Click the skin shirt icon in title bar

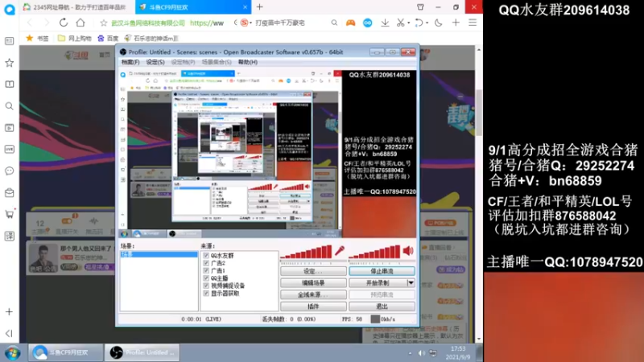click(x=420, y=7)
